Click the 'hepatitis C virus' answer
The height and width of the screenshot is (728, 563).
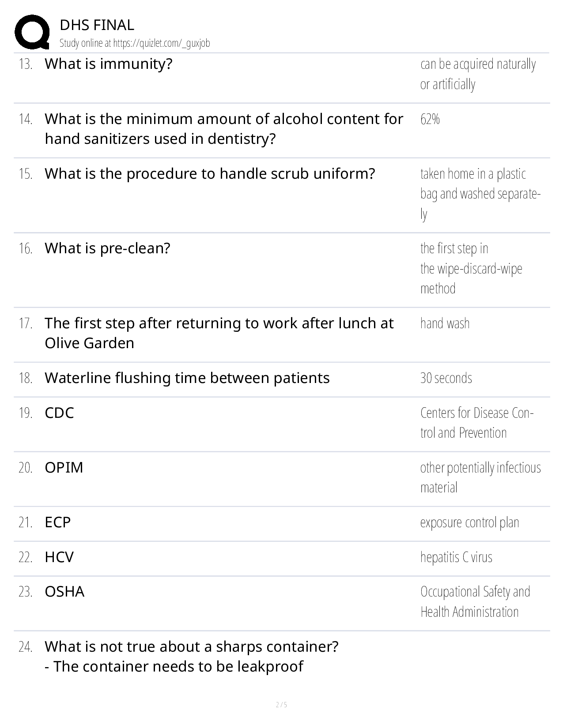(456, 557)
